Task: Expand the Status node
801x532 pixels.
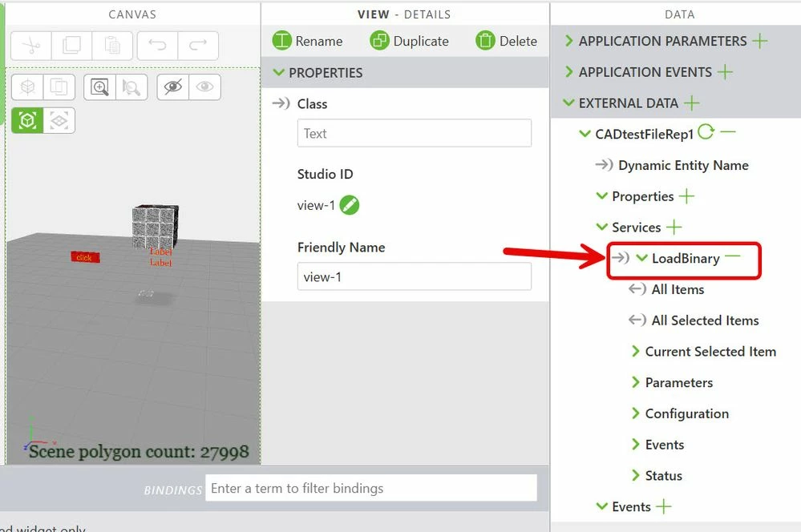Action: [x=636, y=476]
